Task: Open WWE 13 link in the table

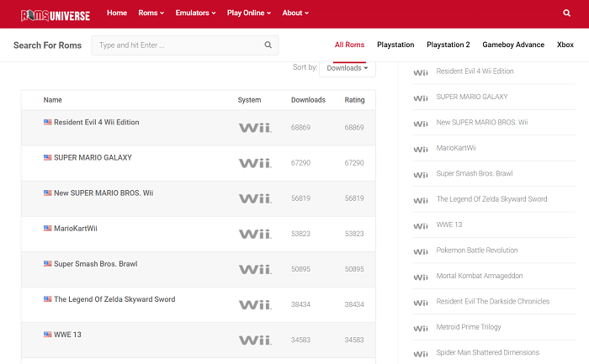Action: 67,335
